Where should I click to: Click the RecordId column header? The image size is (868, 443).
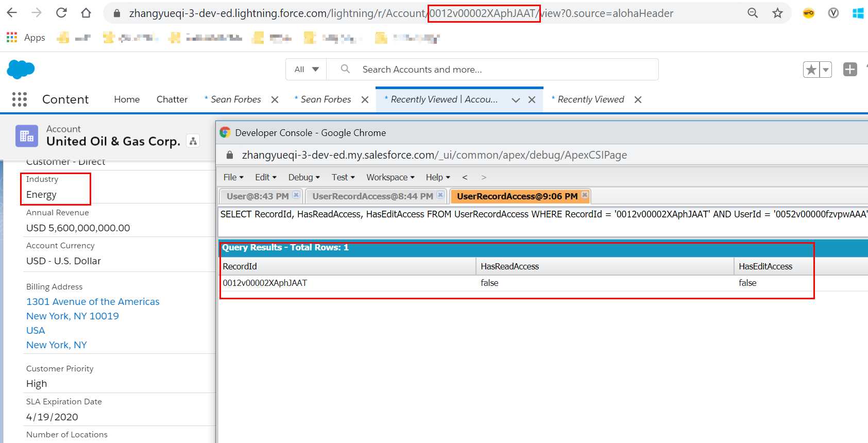(x=347, y=266)
